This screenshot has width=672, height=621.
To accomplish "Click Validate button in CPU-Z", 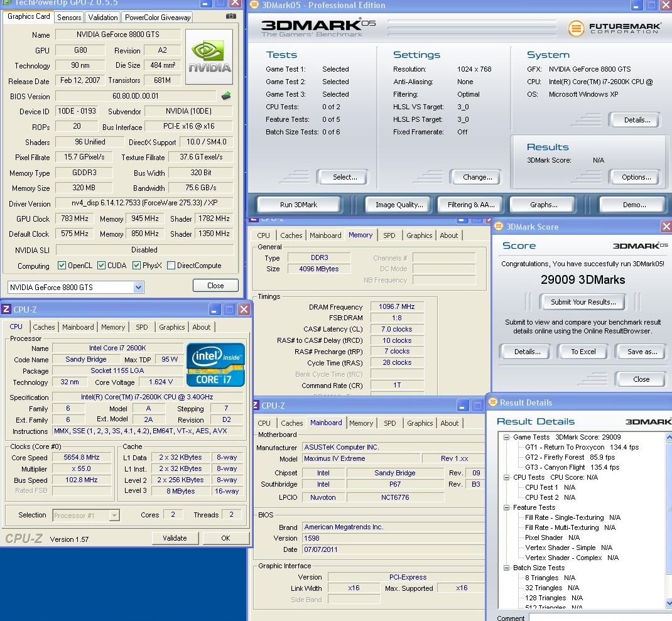I will pyautogui.click(x=175, y=538).
